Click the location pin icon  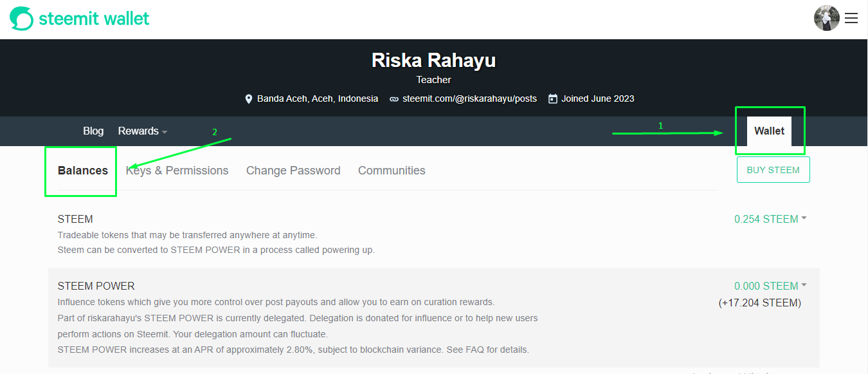coord(249,99)
